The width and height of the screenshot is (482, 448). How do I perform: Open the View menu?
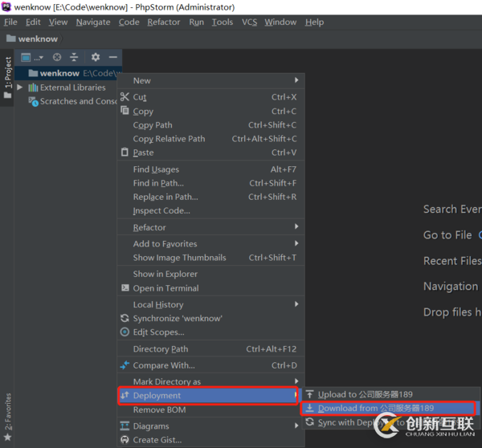[x=58, y=22]
